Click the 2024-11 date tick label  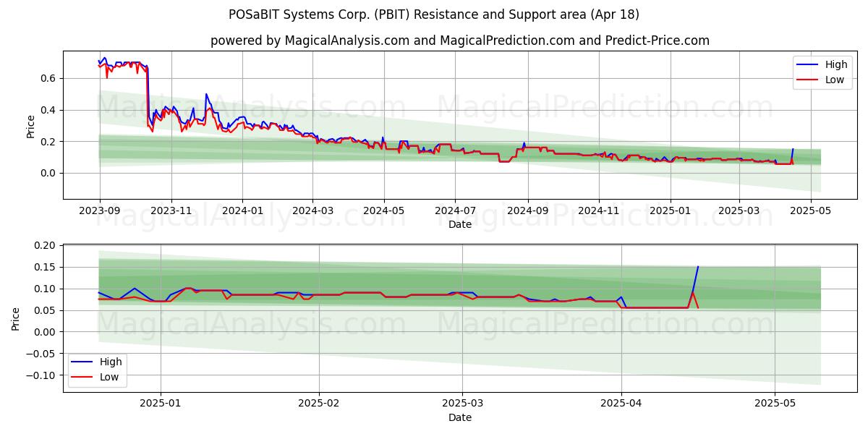[598, 210]
